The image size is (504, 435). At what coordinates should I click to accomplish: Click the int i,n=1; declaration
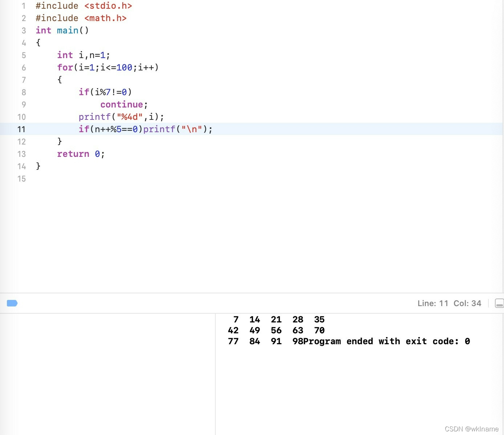coord(84,55)
